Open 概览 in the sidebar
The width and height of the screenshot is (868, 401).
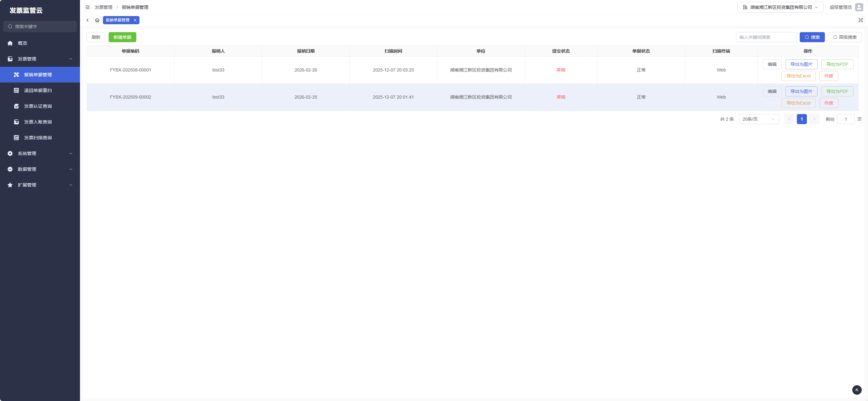point(40,43)
